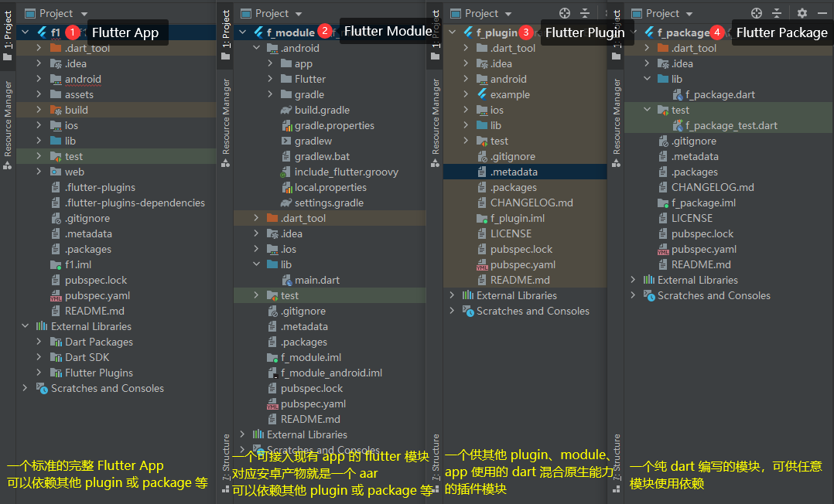The width and height of the screenshot is (834, 504).
Task: Click the crosshair locate icon in f_package panel
Action: 757,13
